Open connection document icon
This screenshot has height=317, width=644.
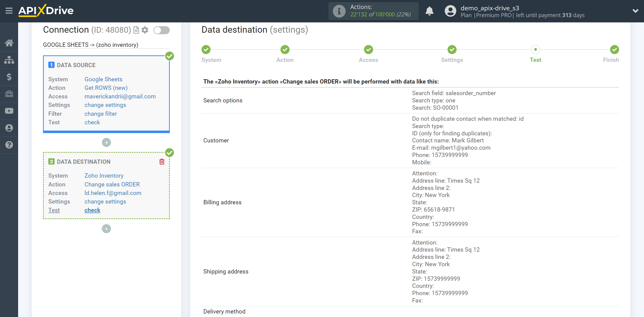(136, 30)
